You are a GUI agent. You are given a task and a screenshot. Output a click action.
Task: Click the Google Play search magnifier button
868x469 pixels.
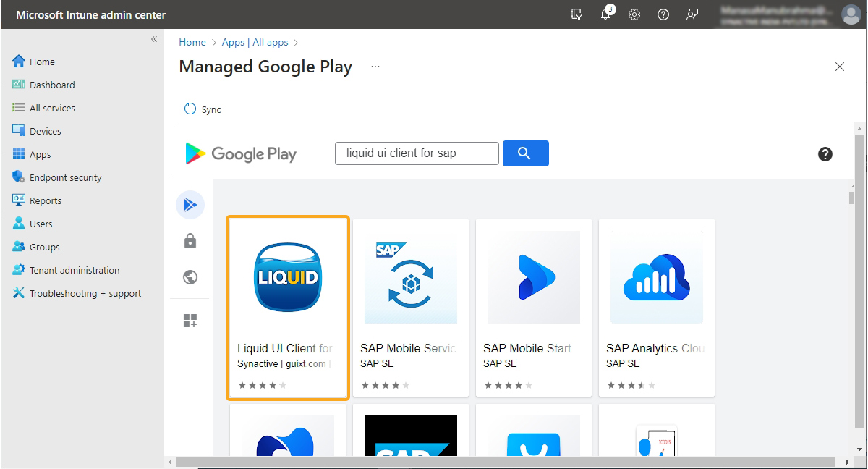click(x=525, y=153)
